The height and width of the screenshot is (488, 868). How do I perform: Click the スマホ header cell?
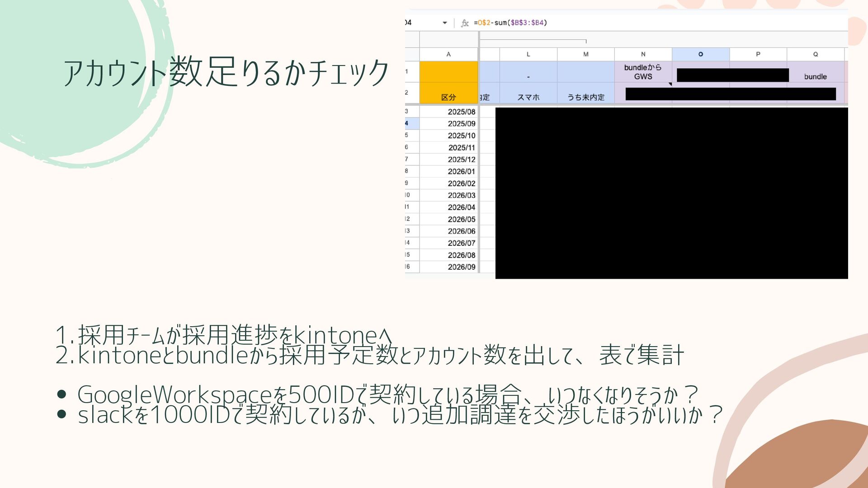[528, 93]
